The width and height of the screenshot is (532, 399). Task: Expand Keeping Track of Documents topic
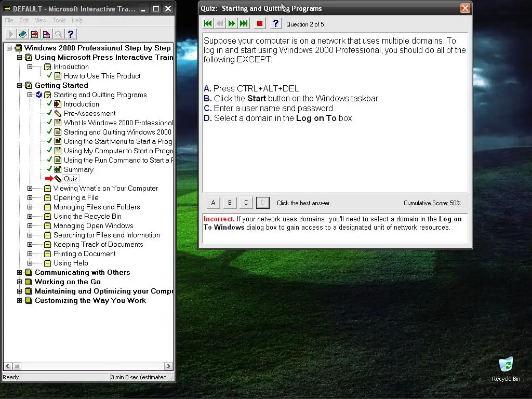(x=30, y=244)
